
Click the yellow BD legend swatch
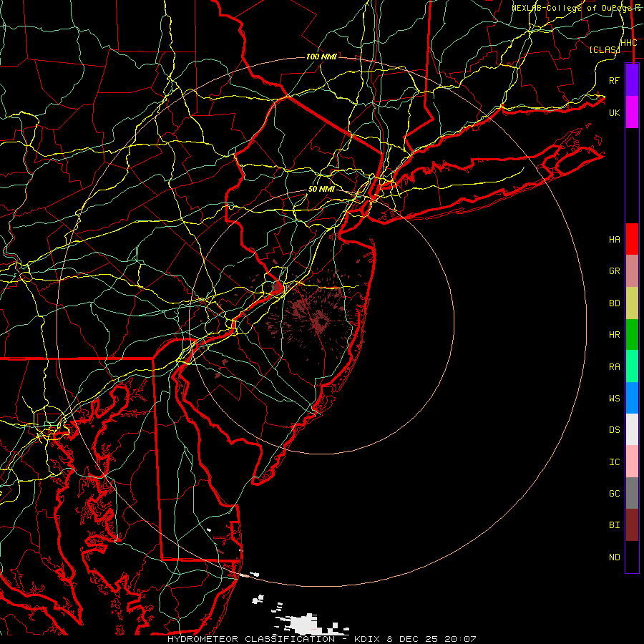click(x=632, y=303)
